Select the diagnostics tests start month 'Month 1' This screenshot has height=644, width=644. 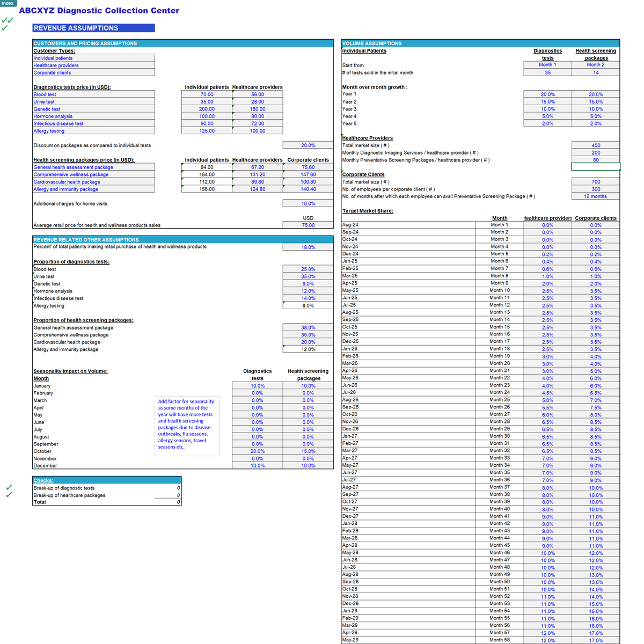(x=547, y=65)
